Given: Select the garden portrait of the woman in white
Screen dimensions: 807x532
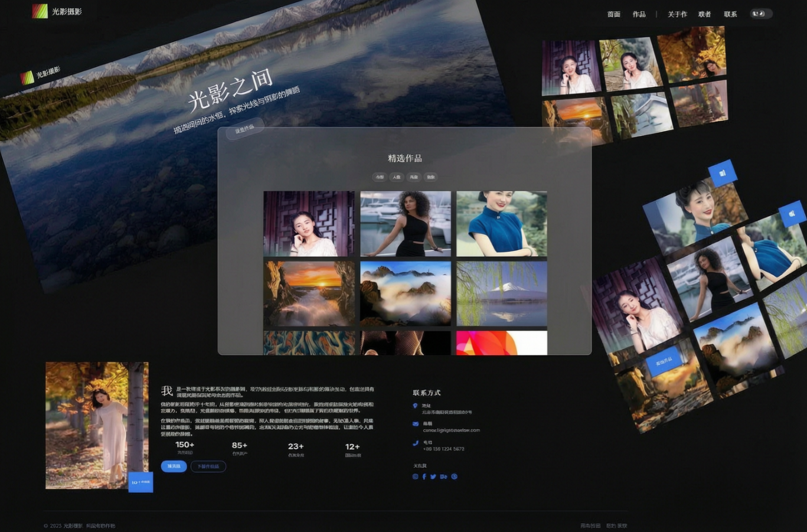Looking at the screenshot, I should tap(630, 63).
